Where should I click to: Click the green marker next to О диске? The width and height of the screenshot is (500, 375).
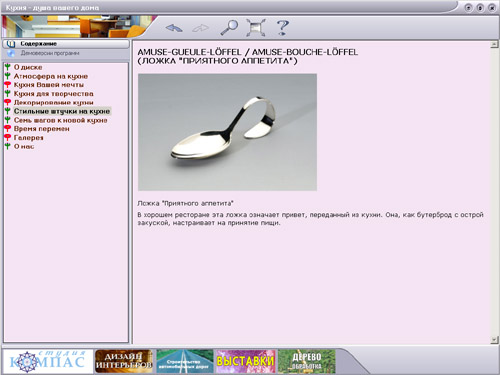tap(7, 67)
